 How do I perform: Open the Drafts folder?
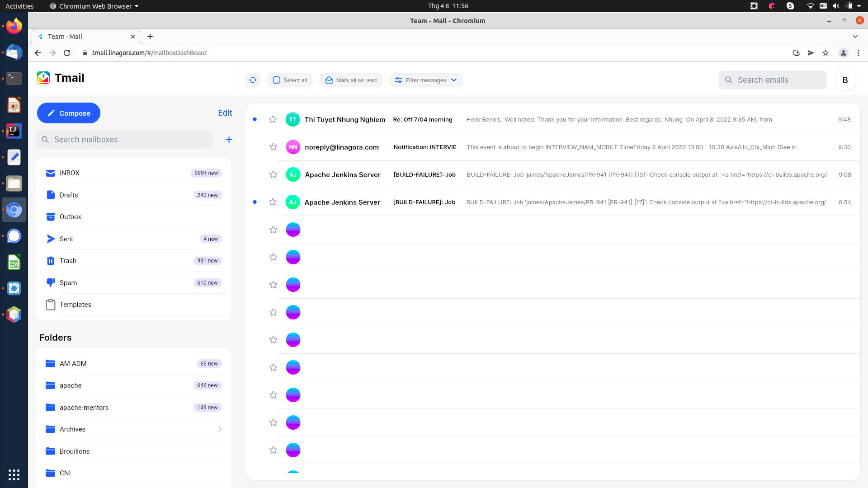[69, 195]
